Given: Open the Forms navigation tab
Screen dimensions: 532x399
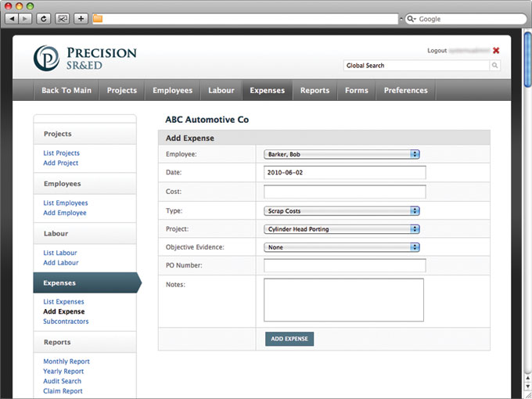Looking at the screenshot, I should [357, 90].
